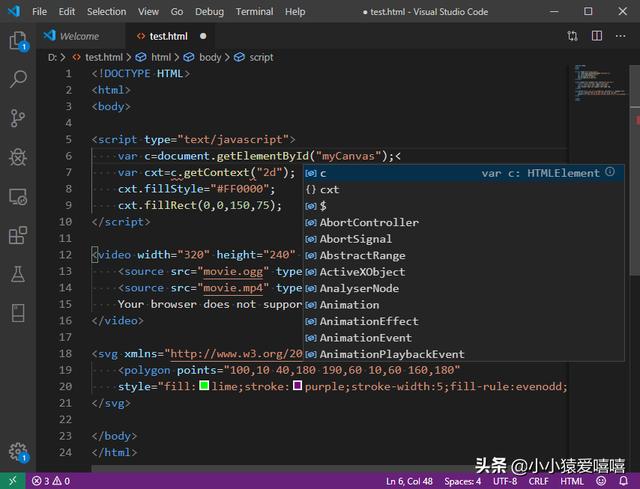
Task: Place cursor on line 9 fillRect code
Action: click(200, 205)
